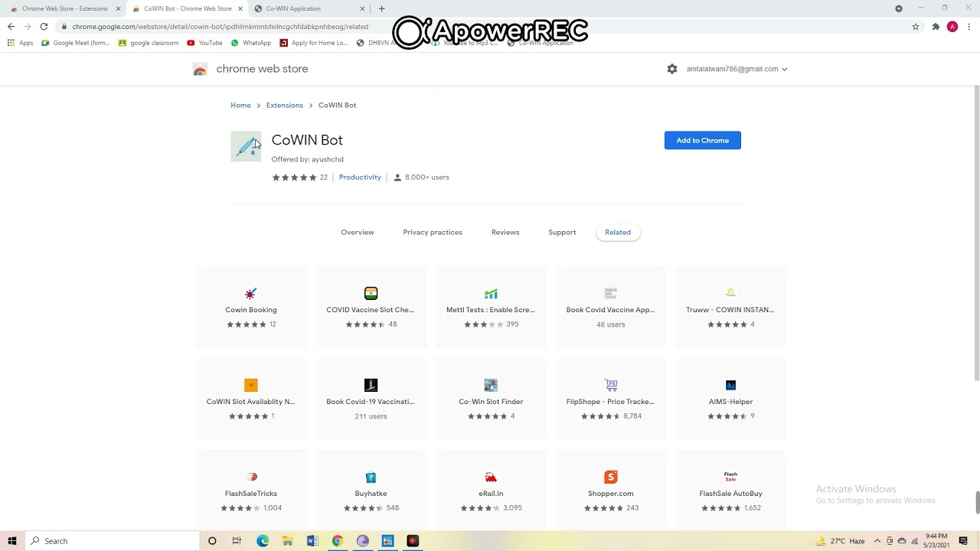The image size is (980, 551).
Task: Go back to the previous page
Action: click(11, 27)
